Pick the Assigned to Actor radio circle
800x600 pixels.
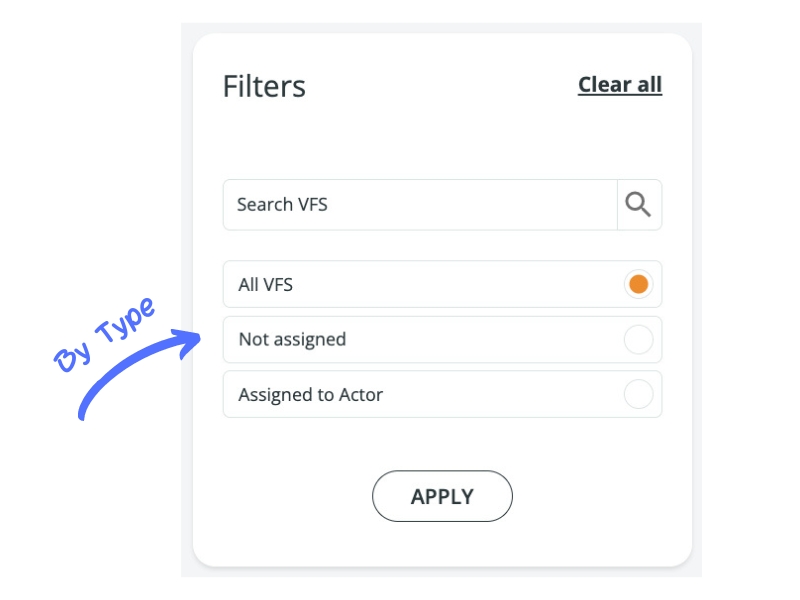click(638, 395)
